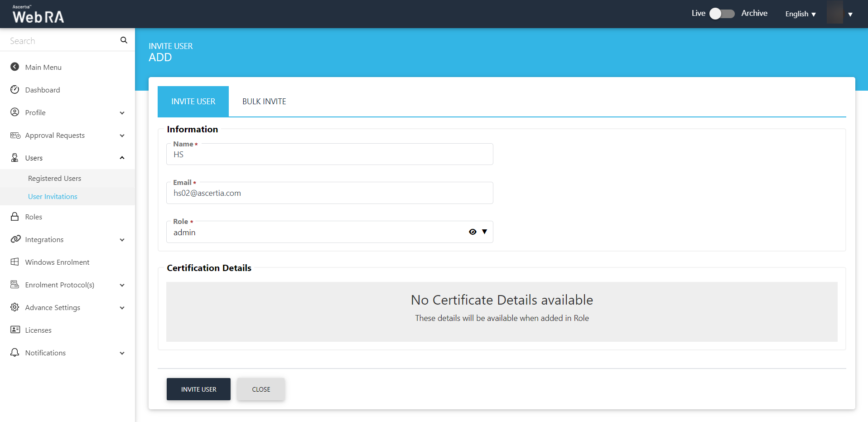The height and width of the screenshot is (422, 868).
Task: Click the Close button
Action: point(261,389)
